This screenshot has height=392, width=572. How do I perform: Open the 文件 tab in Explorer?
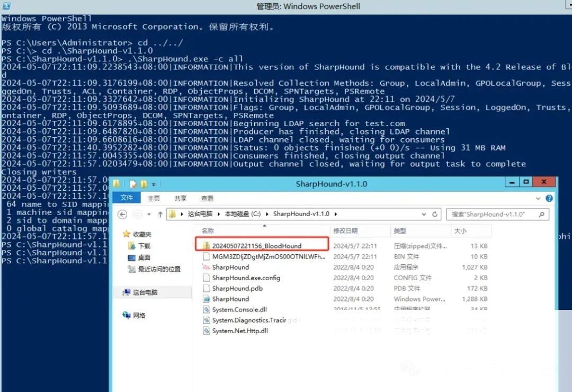(x=127, y=198)
